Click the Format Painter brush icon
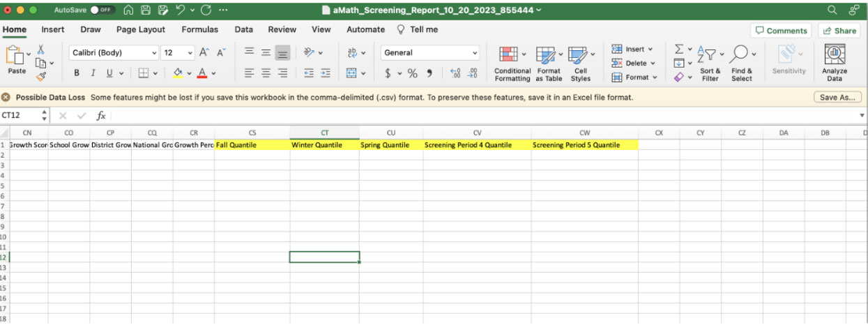868x325 pixels. 41,77
